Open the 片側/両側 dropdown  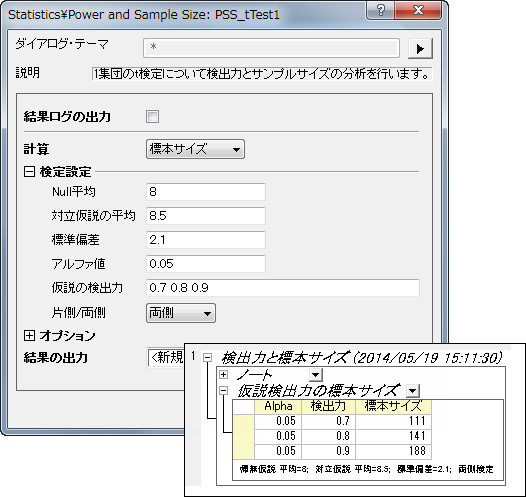click(x=181, y=313)
